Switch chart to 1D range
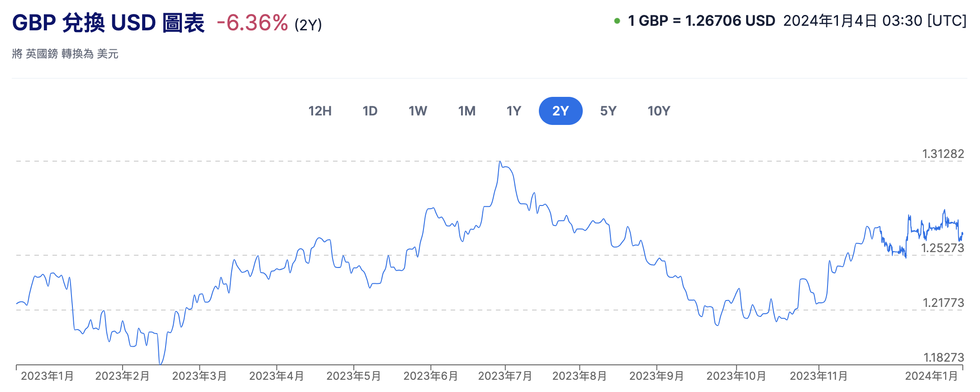Viewport: 980px width, 392px height. (x=370, y=111)
